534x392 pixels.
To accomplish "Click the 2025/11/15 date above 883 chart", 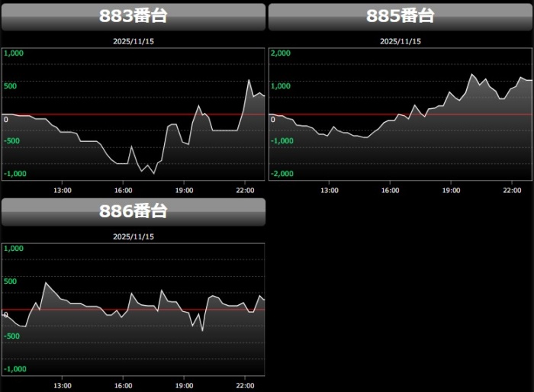I will click(133, 41).
